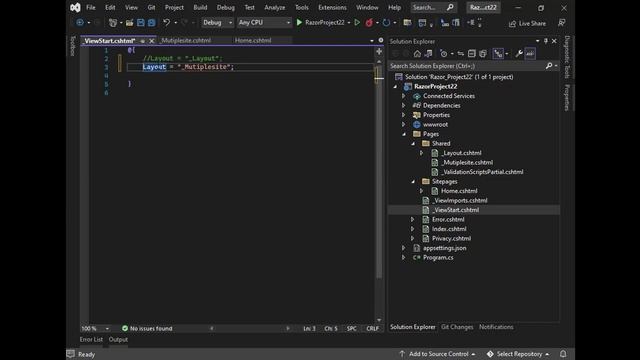Click the browser refresh toolbar icon
Image resolution: width=640 pixels, height=360 pixels.
386,22
